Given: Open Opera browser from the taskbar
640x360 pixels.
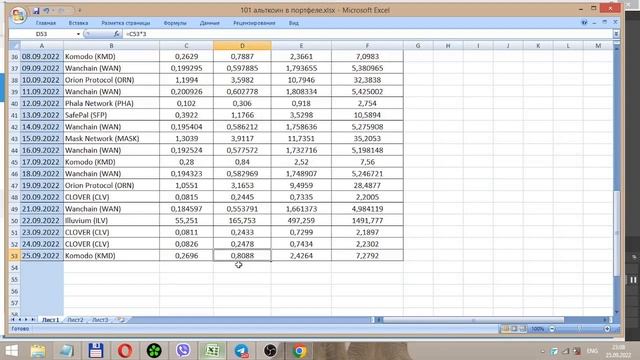Looking at the screenshot, I should [125, 351].
